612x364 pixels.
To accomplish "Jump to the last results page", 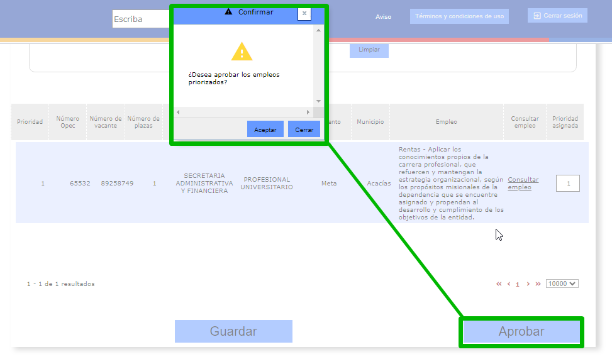I will (538, 284).
